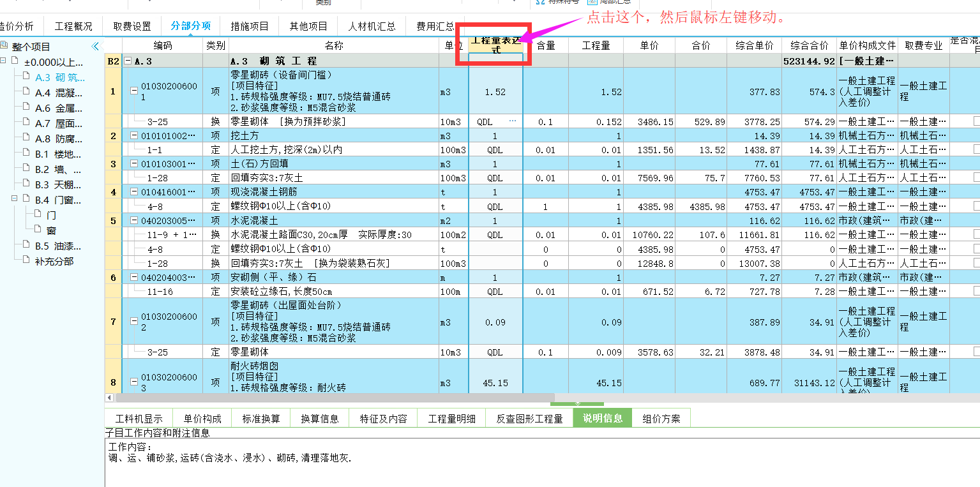Select A.4 混凝 in the project tree

[59, 93]
